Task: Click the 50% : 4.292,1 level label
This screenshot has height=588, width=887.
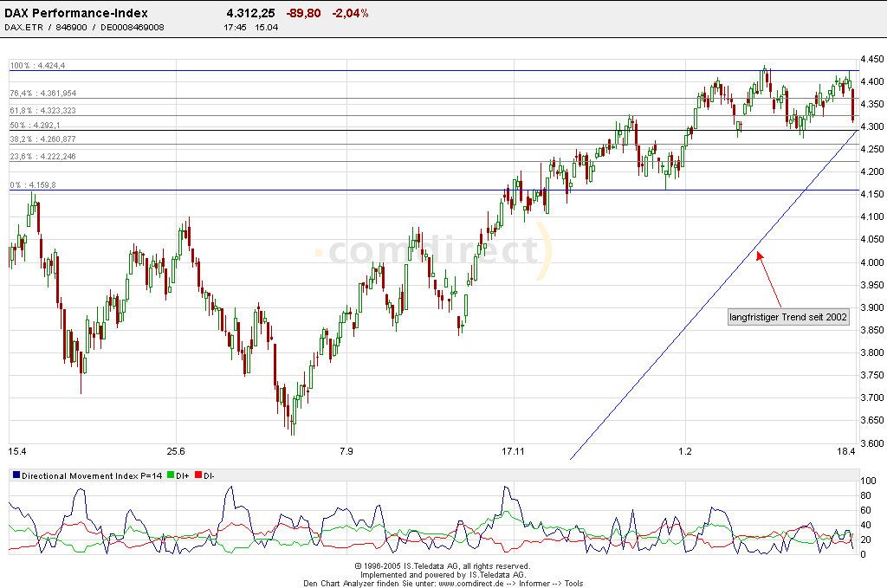Action: click(35, 126)
